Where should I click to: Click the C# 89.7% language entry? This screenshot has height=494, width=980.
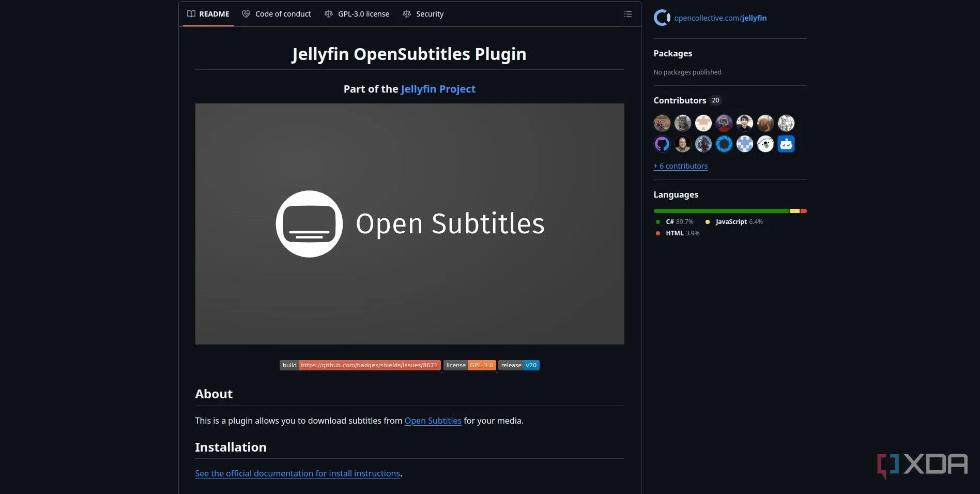[x=674, y=222]
